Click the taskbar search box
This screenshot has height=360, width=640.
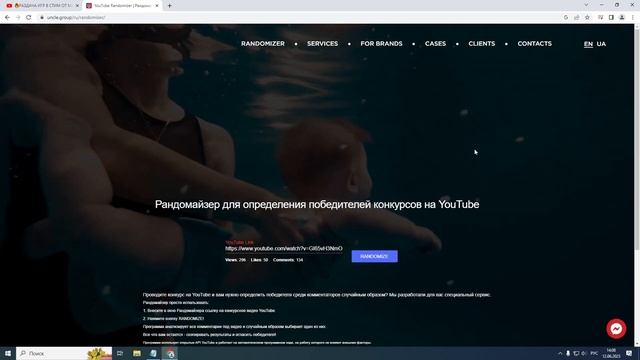pos(64,353)
